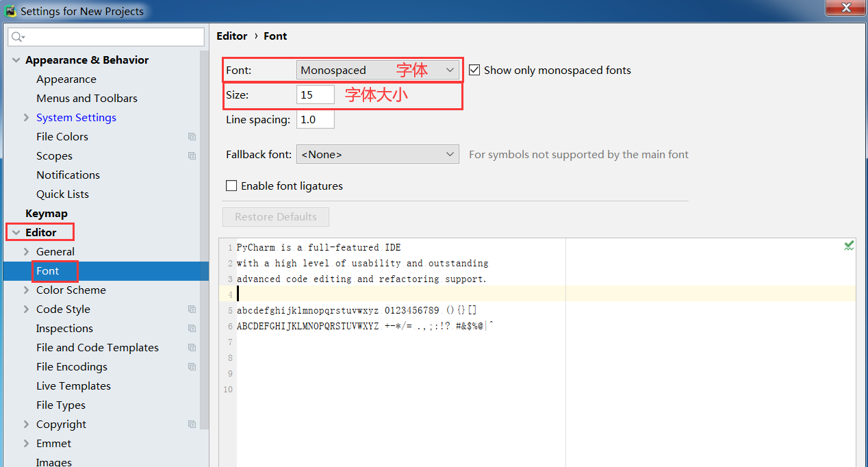Click the icon beside File and Code Templates

click(192, 347)
